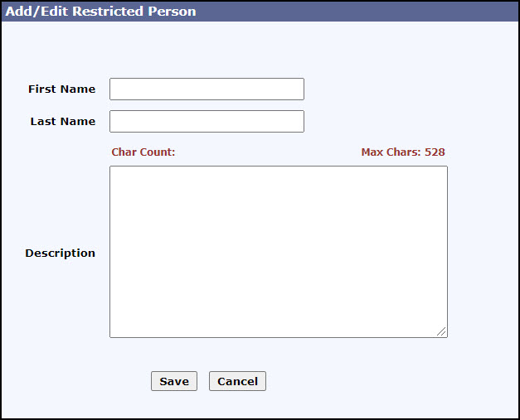Image resolution: width=520 pixels, height=420 pixels.
Task: Cancel editing the restricted person
Action: (x=237, y=381)
